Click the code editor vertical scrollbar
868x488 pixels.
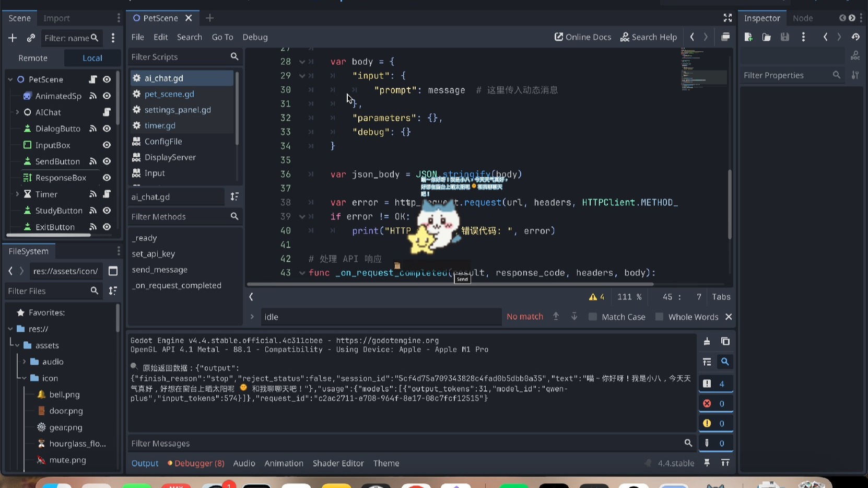[730, 204]
